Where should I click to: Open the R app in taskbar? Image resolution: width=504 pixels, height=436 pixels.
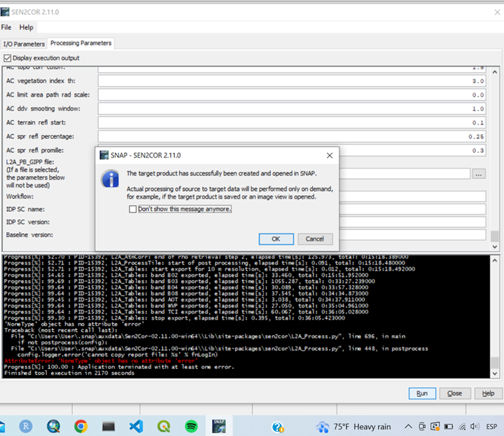[x=26, y=427]
